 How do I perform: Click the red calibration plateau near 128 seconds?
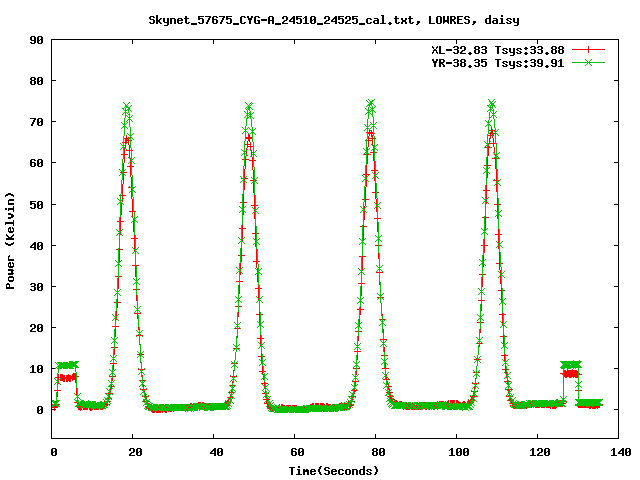(571, 373)
